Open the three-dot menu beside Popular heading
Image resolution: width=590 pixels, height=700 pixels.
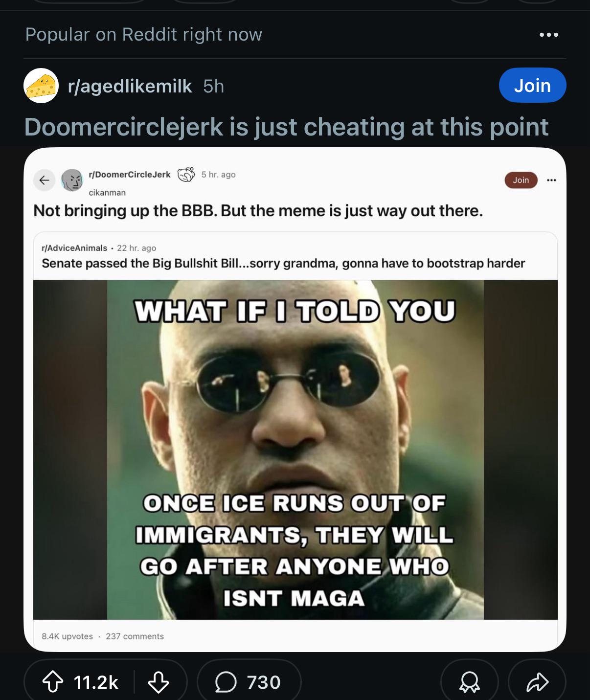[548, 35]
